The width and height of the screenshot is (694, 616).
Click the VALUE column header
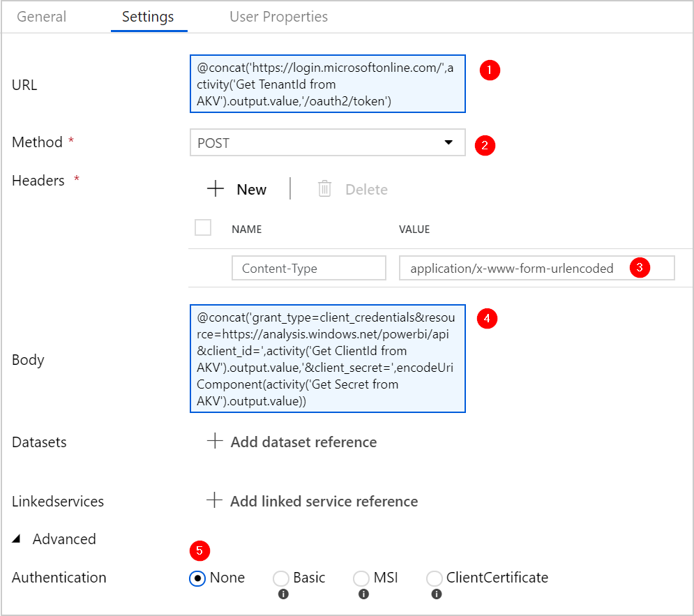414,230
